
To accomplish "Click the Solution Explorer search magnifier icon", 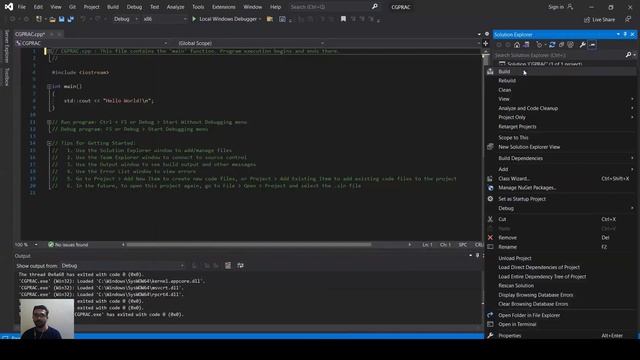I will pyautogui.click(x=629, y=55).
